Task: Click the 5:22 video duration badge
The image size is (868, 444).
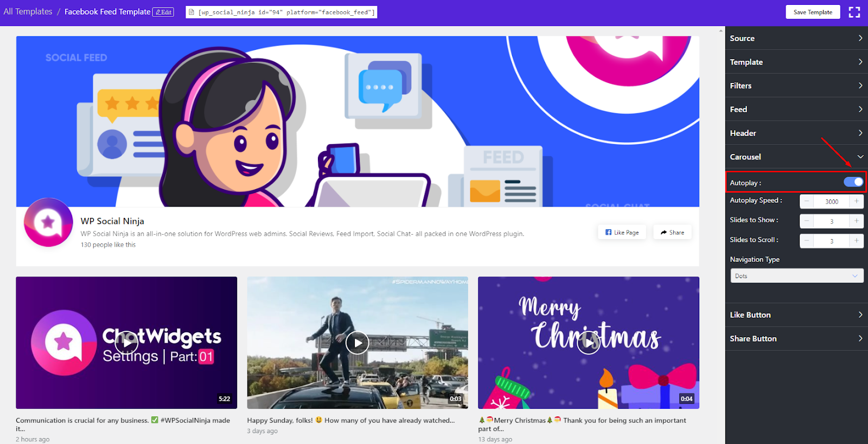Action: coord(225,398)
